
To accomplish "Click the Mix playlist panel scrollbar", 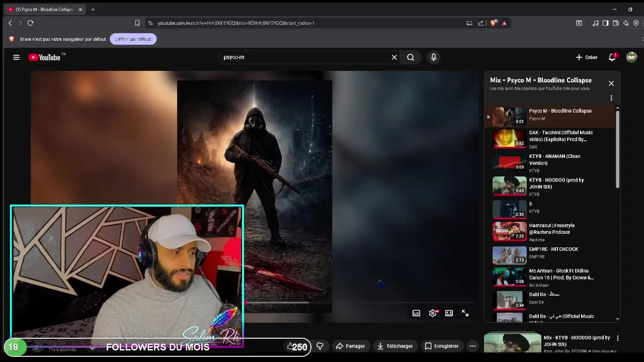I will point(617,148).
